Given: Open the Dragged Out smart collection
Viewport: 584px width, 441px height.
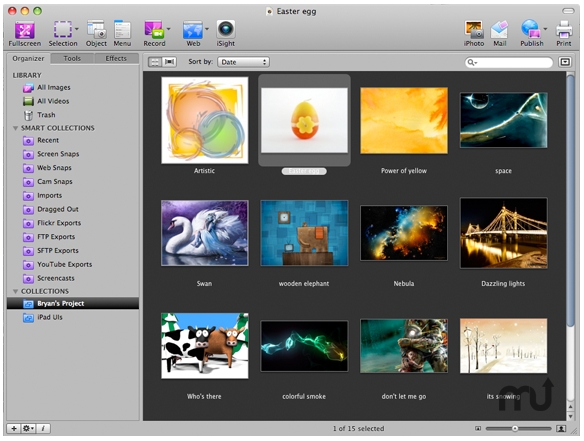Looking at the screenshot, I should (x=73, y=209).
